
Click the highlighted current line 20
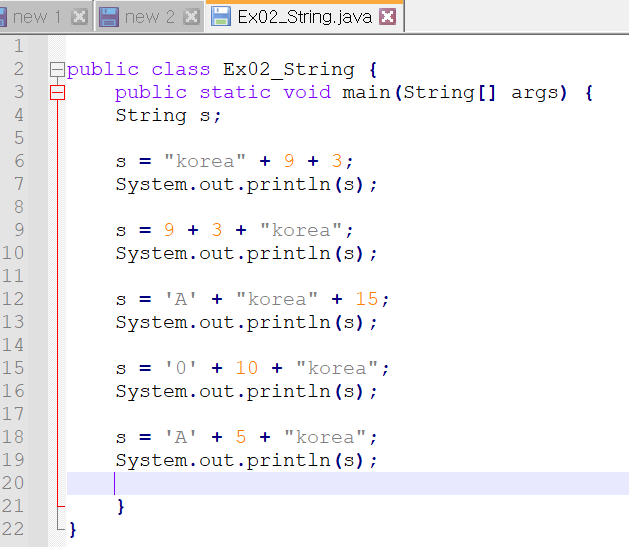pos(348,483)
